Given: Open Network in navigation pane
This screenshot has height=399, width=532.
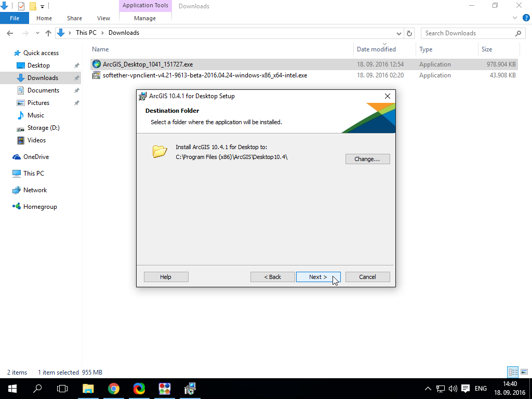Looking at the screenshot, I should click(35, 190).
